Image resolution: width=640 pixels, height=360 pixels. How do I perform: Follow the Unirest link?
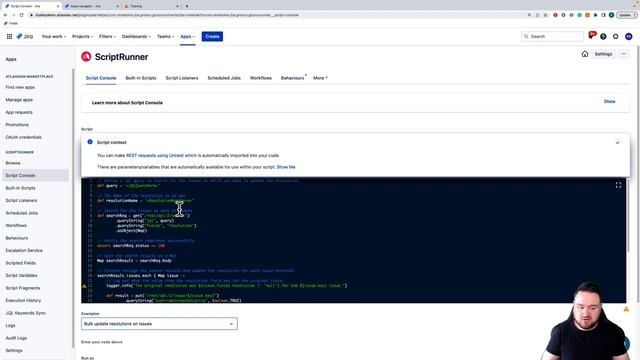[176, 156]
